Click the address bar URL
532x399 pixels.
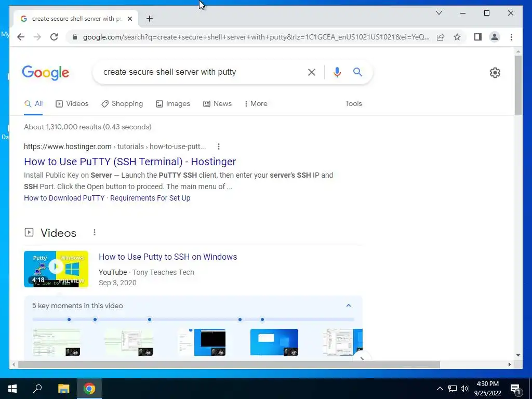256,37
